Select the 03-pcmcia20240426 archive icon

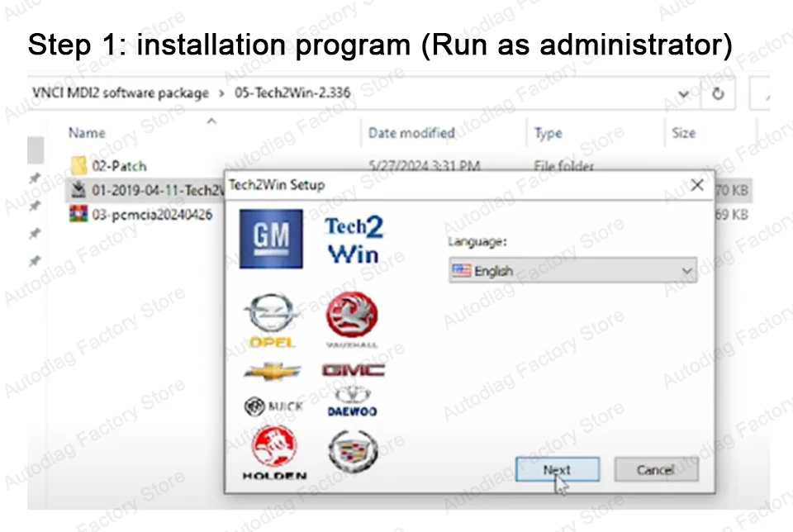(78, 214)
